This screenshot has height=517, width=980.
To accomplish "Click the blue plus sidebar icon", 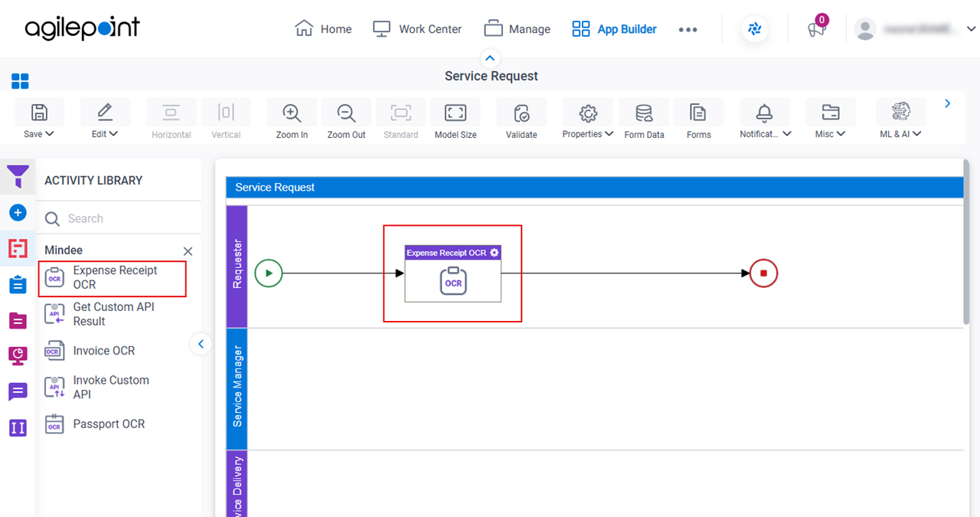I will click(18, 213).
